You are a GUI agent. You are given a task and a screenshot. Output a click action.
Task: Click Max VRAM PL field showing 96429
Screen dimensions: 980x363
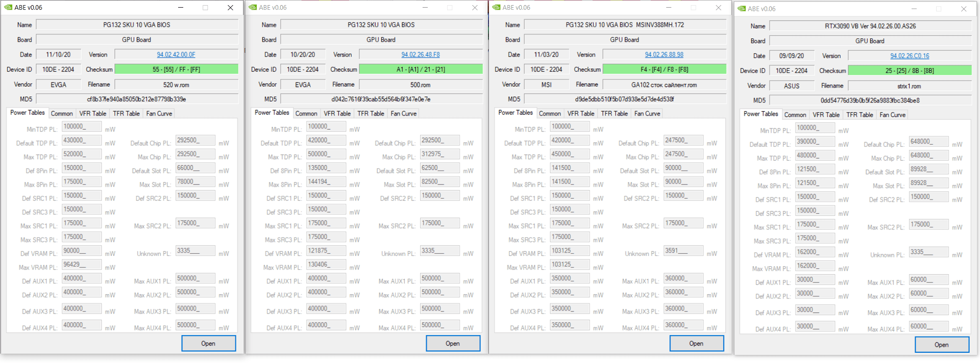pos(82,265)
